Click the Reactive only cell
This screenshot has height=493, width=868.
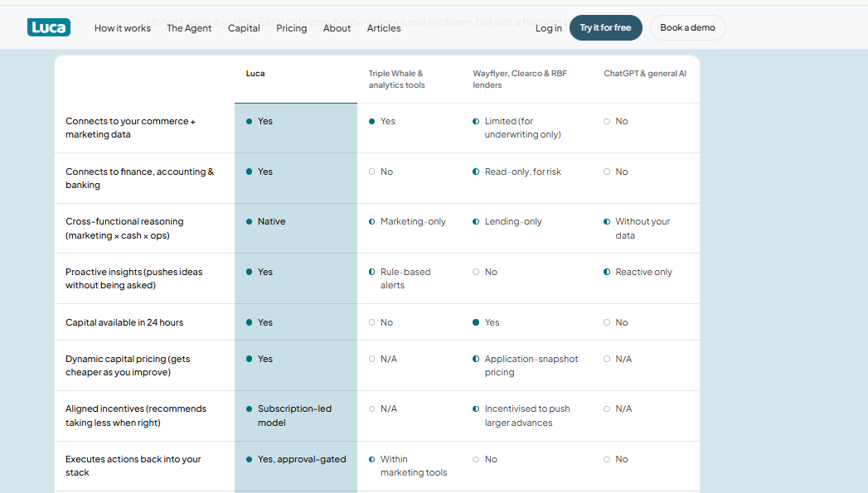click(x=644, y=273)
